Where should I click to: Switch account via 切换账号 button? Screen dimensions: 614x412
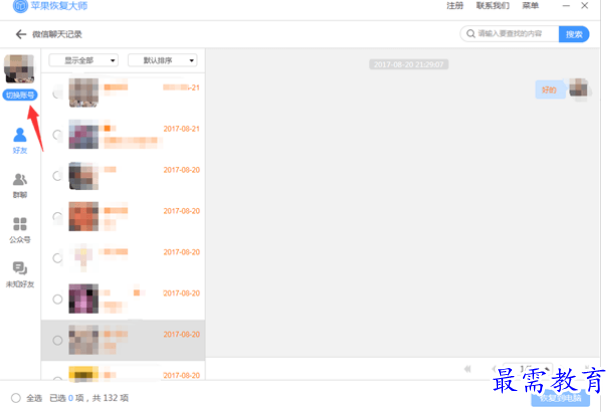pyautogui.click(x=20, y=95)
